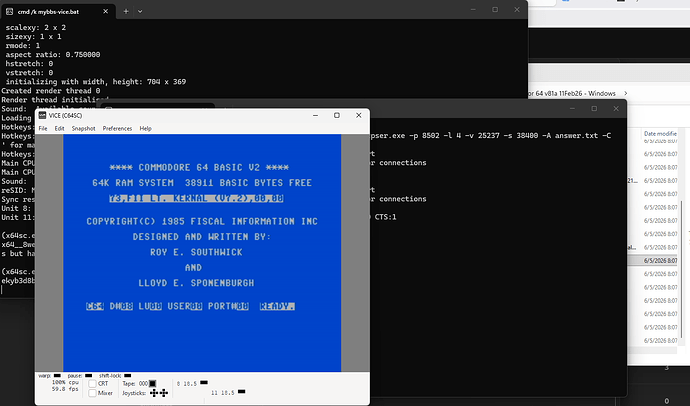Click the first joystick status icon
Image resolution: width=690 pixels, height=406 pixels.
point(154,393)
